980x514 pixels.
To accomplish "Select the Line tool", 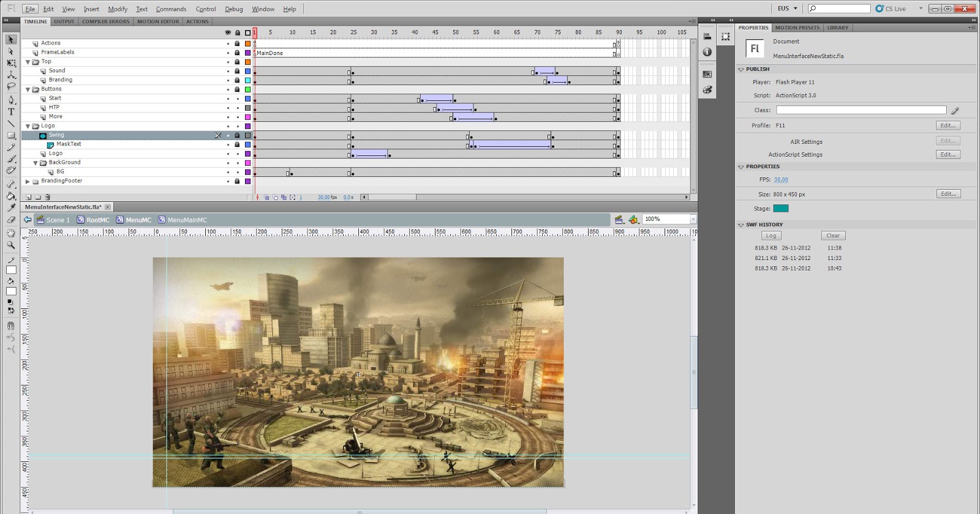I will pyautogui.click(x=11, y=123).
